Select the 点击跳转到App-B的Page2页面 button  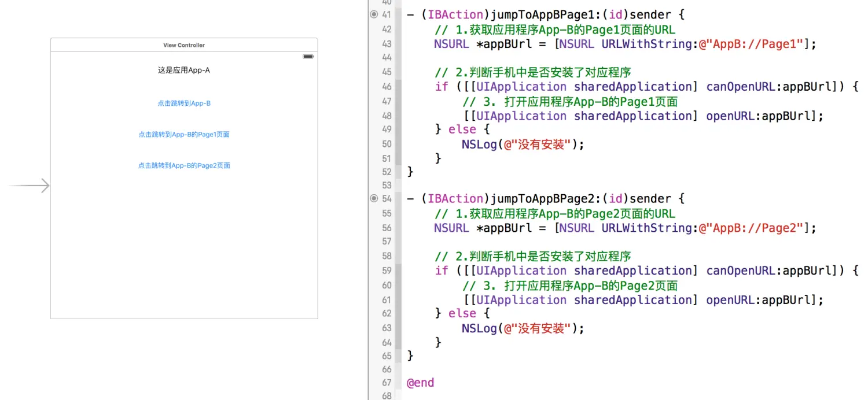(x=184, y=166)
